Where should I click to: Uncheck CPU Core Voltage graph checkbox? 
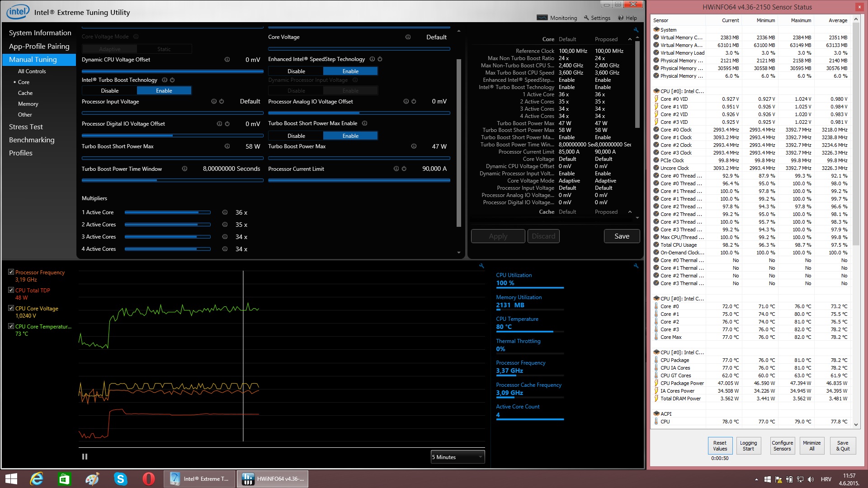[x=11, y=308]
